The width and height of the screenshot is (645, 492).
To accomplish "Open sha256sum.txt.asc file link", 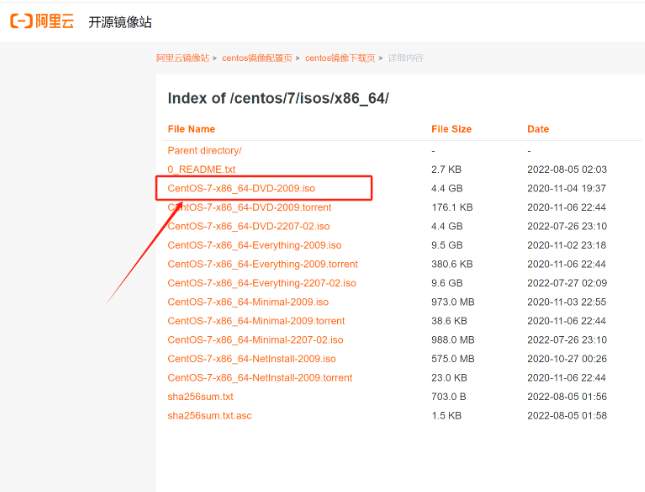I will tap(209, 415).
